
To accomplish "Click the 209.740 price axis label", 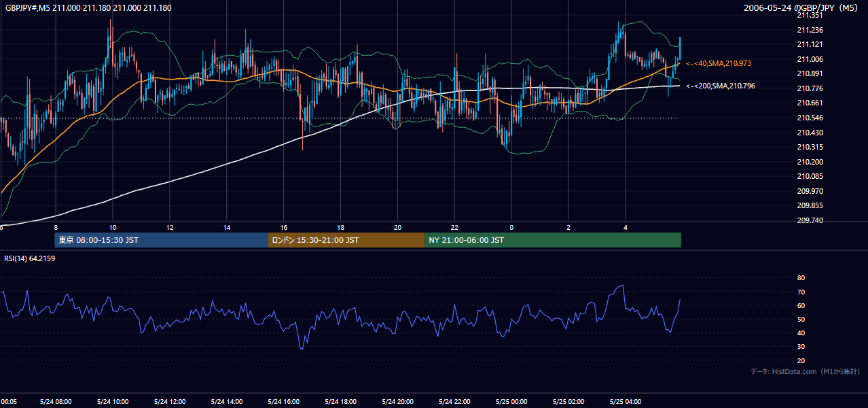I will click(x=810, y=220).
